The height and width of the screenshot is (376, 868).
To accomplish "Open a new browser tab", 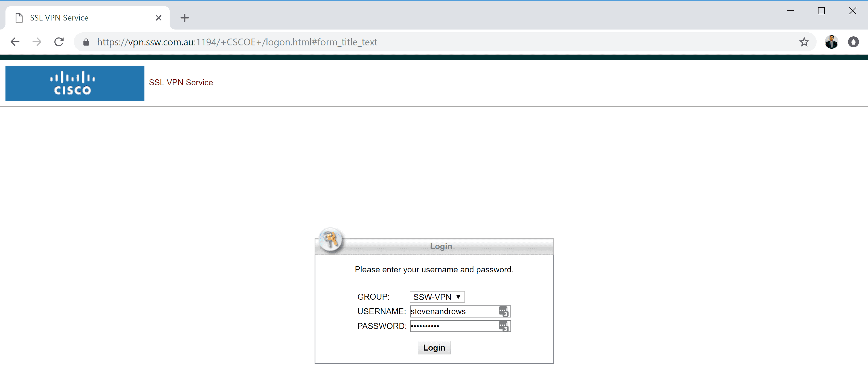I will (x=184, y=18).
